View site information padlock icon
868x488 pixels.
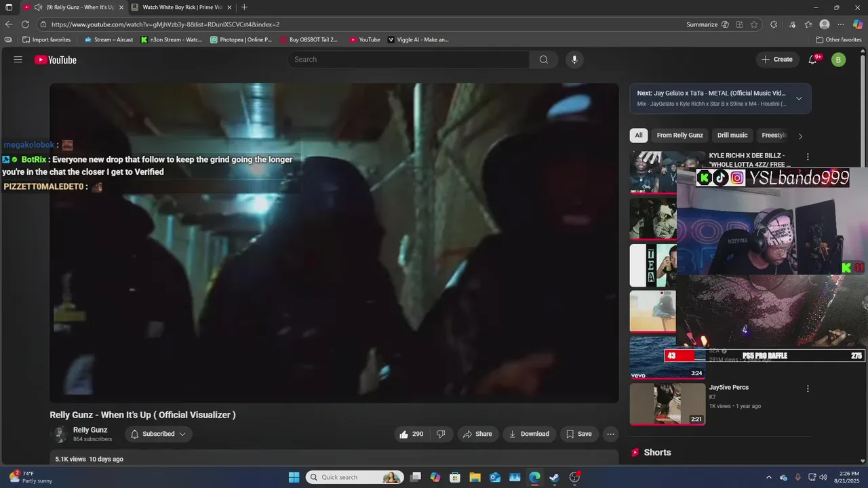43,24
